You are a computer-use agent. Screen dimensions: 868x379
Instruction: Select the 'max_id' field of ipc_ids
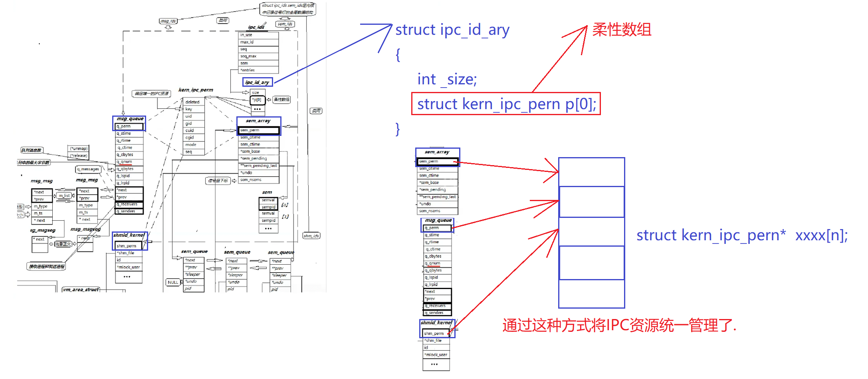tap(258, 42)
